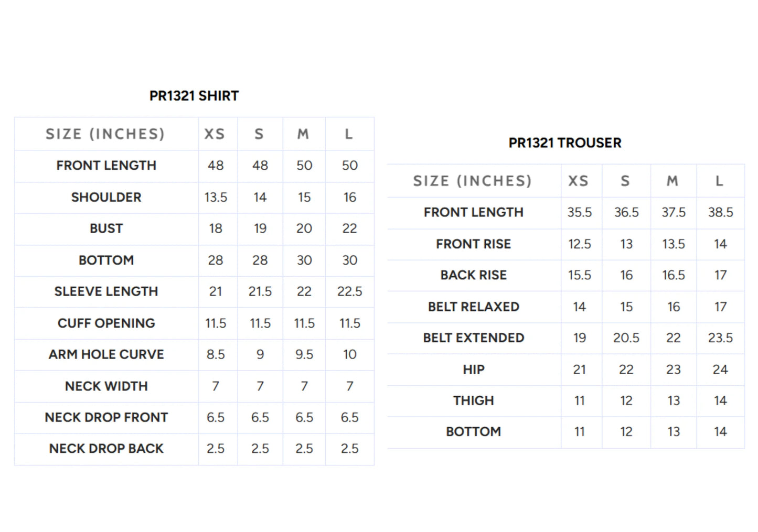Image resolution: width=758 pixels, height=532 pixels.
Task: Select the 13.5 shoulder value for XS
Action: tap(216, 197)
